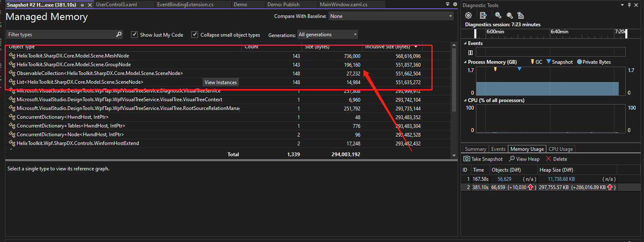Sort by the Inclusive Size (Bytes) column
This screenshot has width=644, height=242.
click(x=387, y=47)
